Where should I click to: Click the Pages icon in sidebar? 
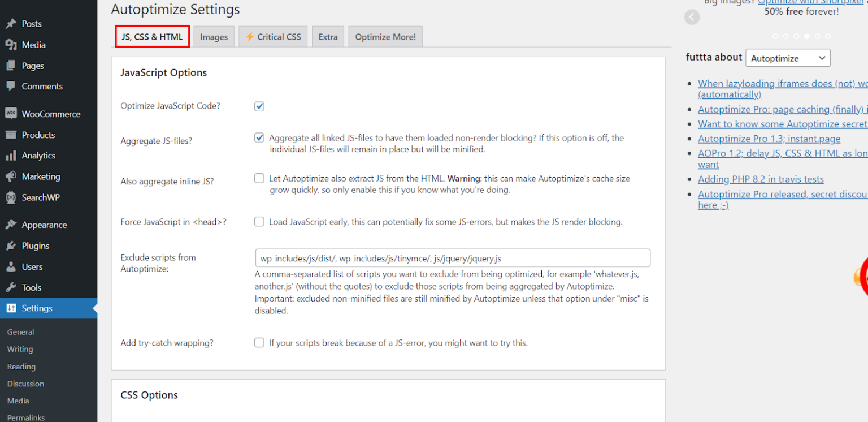(x=11, y=66)
